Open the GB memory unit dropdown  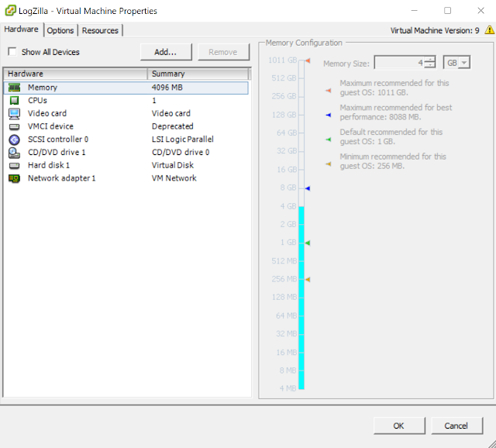pyautogui.click(x=463, y=63)
